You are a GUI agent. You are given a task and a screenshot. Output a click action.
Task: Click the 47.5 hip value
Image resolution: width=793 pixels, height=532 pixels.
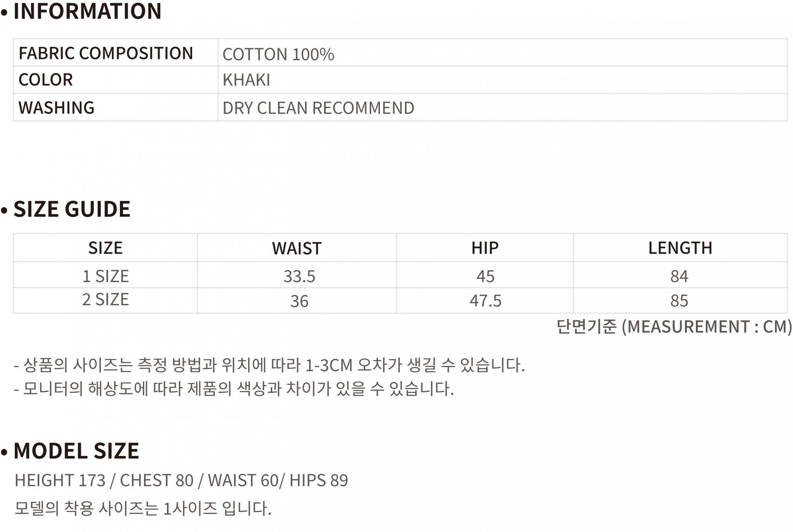[x=485, y=301]
